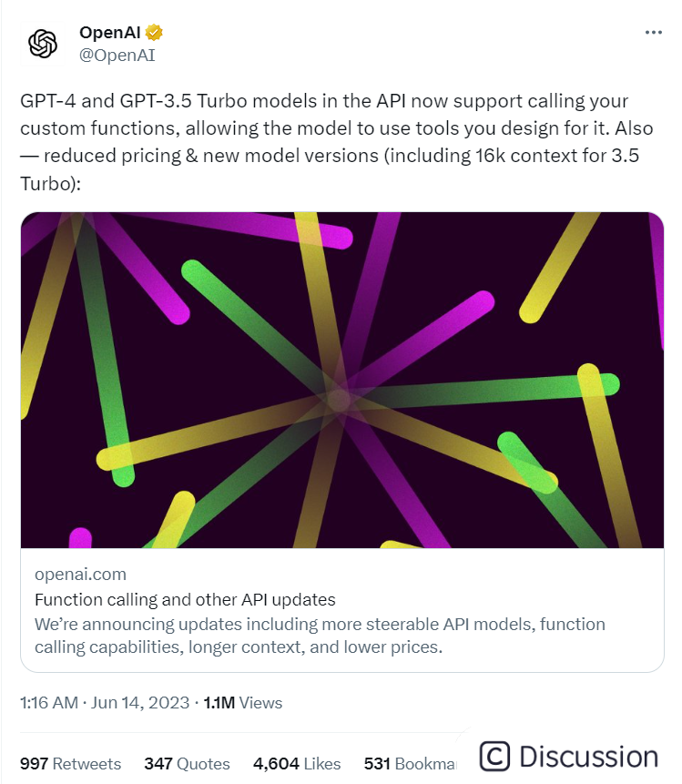Click the 1.1M Views count
Image resolution: width=682 pixels, height=784 pixels.
click(x=243, y=702)
